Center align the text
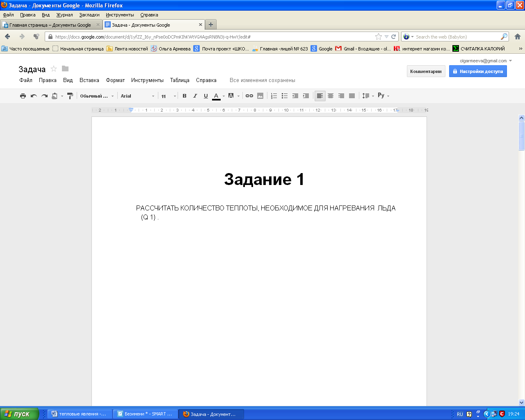This screenshot has width=525, height=420. pyautogui.click(x=331, y=96)
